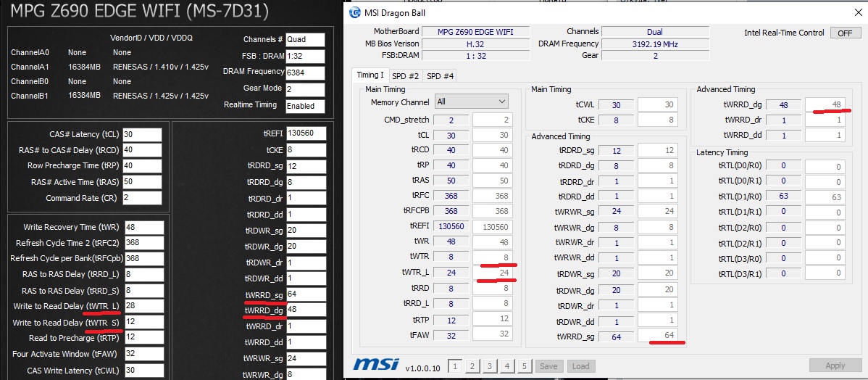868x380 pixels.
Task: Click MotherBoard value MPG Z690 EDGE WIFI
Action: (x=475, y=32)
